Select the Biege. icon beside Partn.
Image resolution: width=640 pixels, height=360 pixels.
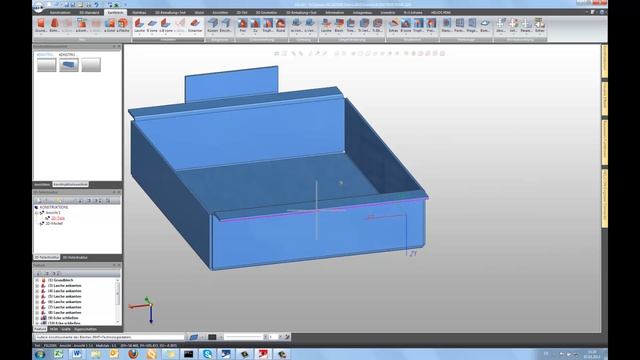[x=472, y=24]
